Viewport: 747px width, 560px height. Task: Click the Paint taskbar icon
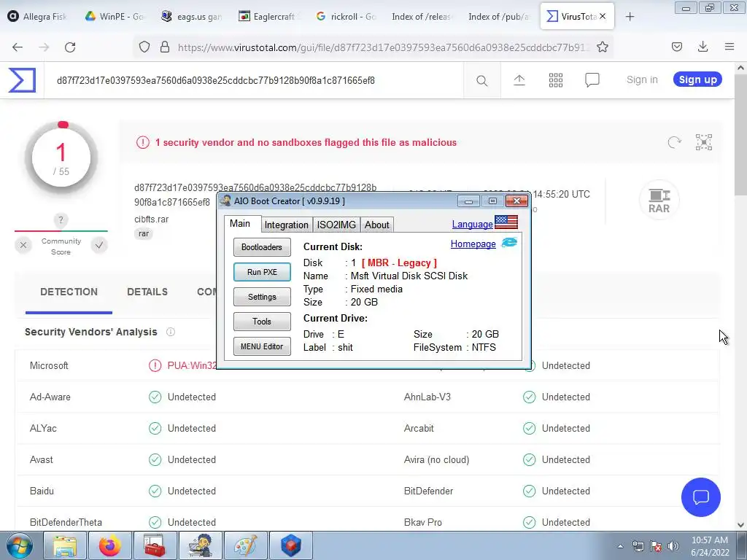[x=246, y=545]
